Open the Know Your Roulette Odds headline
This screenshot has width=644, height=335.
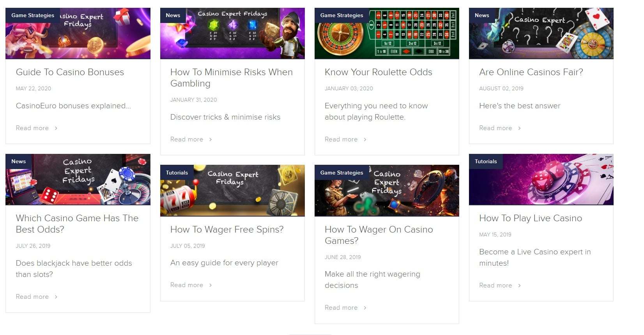[379, 72]
